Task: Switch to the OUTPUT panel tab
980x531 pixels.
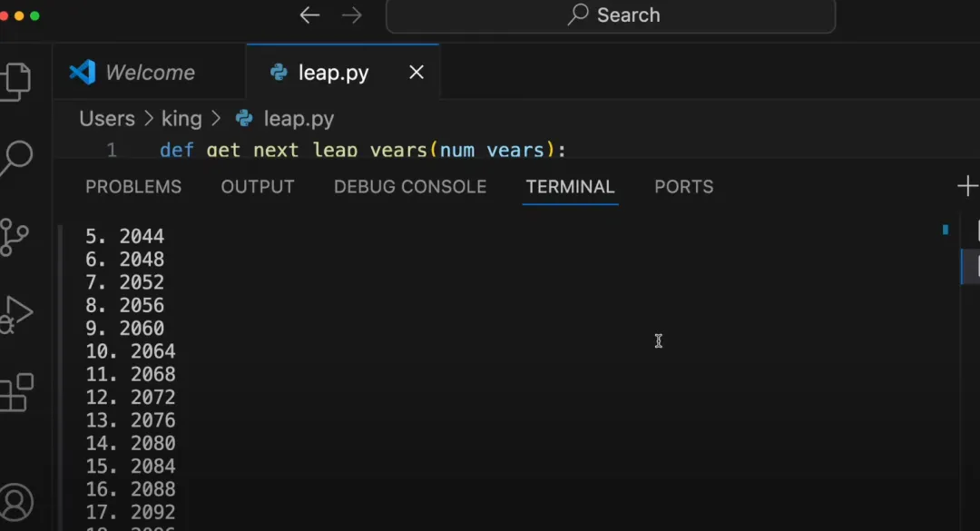Action: (x=258, y=187)
